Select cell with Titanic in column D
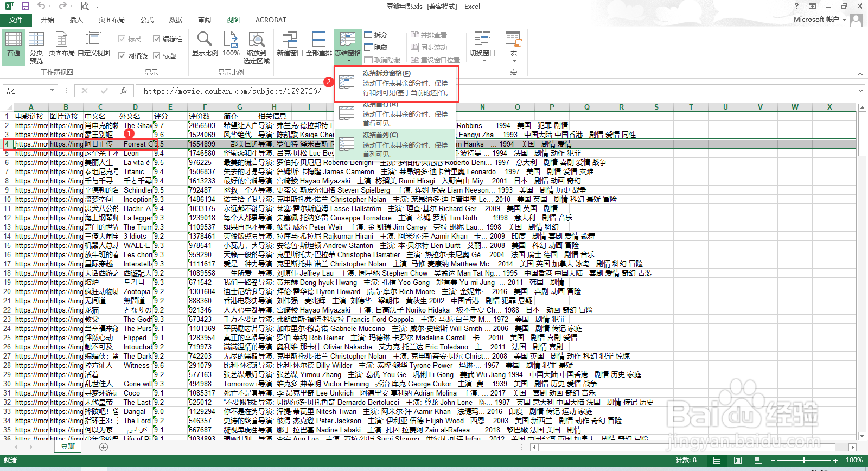 135,171
